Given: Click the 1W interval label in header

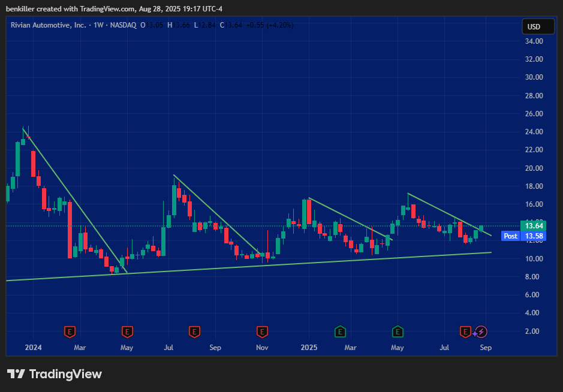Looking at the screenshot, I should 98,25.
